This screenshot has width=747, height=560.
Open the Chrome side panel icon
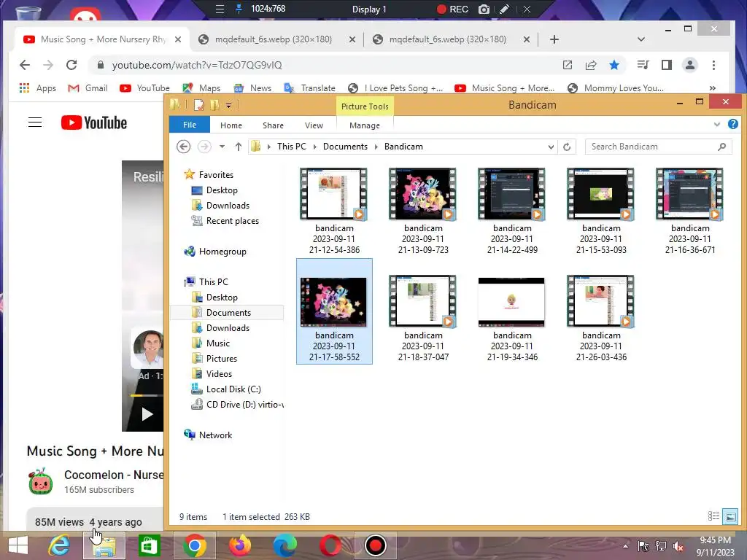tap(667, 65)
